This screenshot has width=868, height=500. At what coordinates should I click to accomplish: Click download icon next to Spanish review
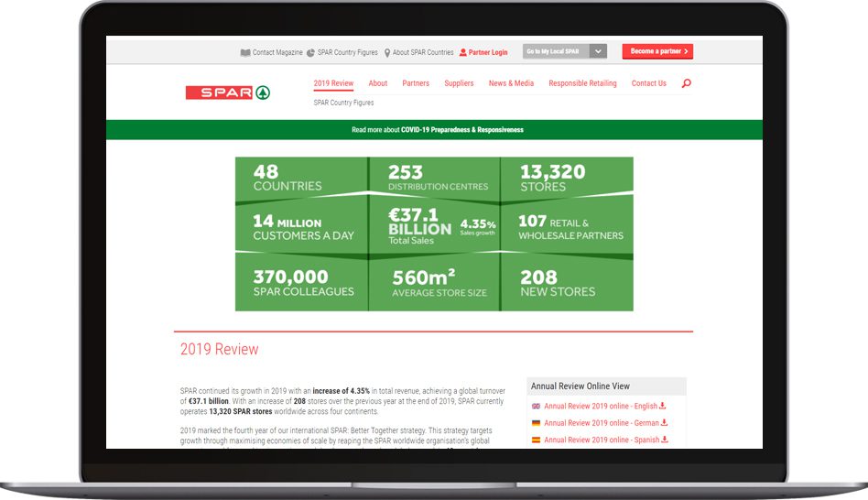coord(665,439)
